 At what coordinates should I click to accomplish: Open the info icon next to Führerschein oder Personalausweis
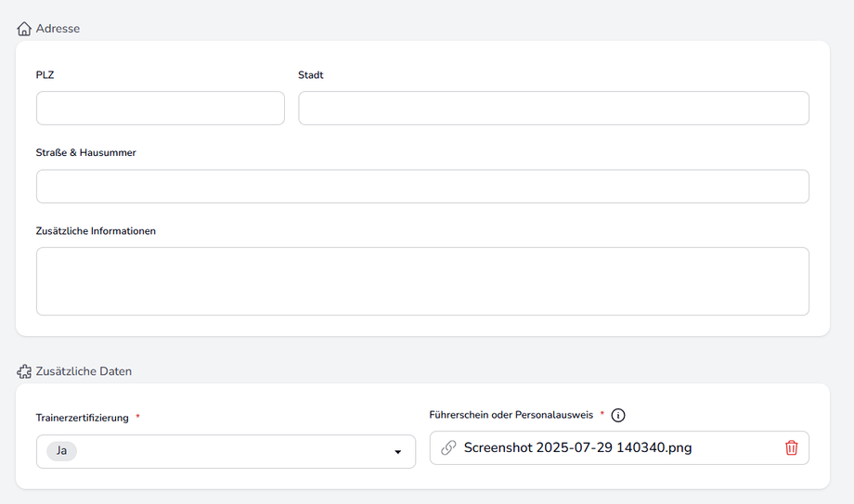tap(618, 416)
